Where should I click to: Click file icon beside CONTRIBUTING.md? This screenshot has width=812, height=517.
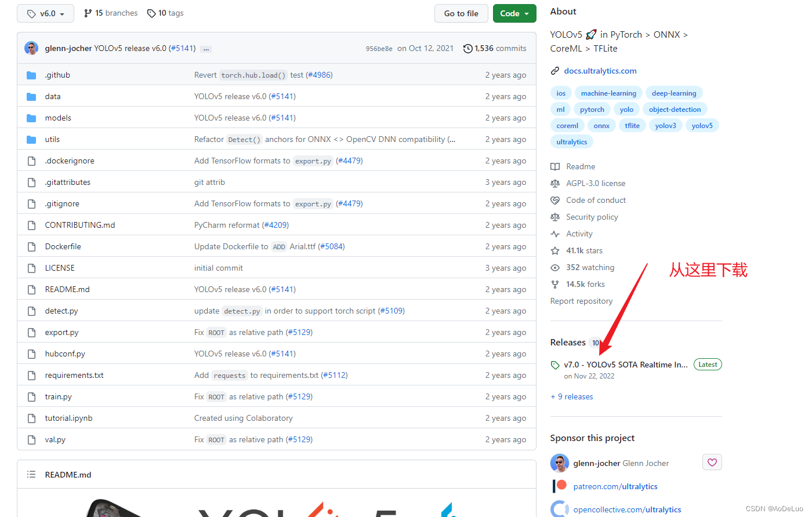(31, 225)
